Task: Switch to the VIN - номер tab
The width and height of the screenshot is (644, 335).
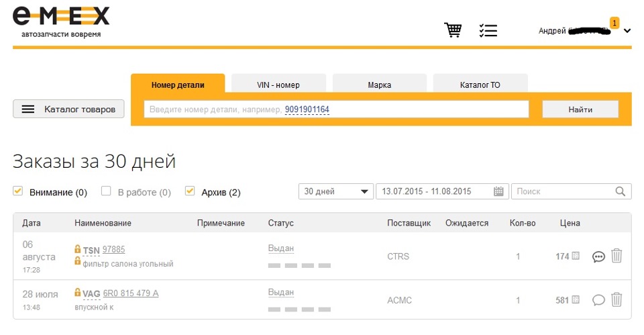Action: pos(278,85)
